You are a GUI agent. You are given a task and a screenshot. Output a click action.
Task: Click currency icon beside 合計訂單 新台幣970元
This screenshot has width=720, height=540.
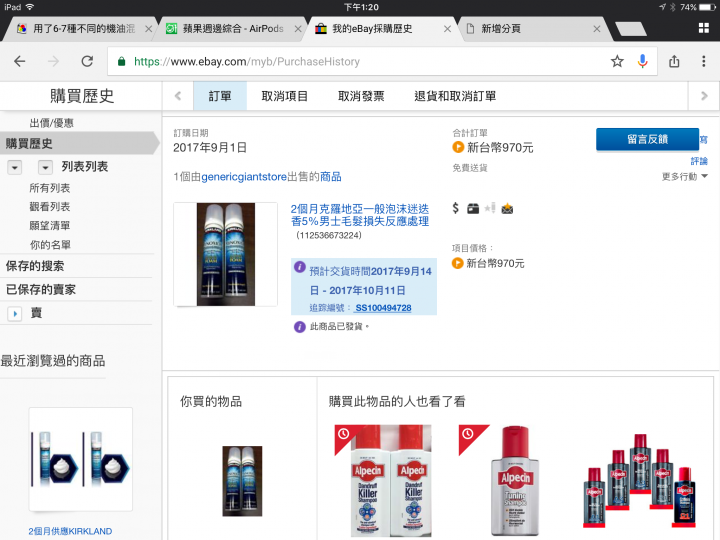tap(458, 147)
